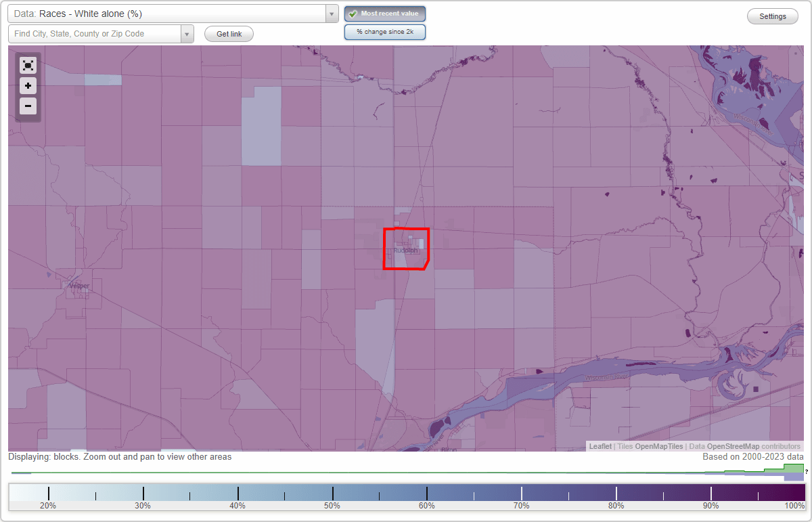Image resolution: width=812 pixels, height=522 pixels.
Task: Zoom out using the minus icon
Action: point(28,106)
